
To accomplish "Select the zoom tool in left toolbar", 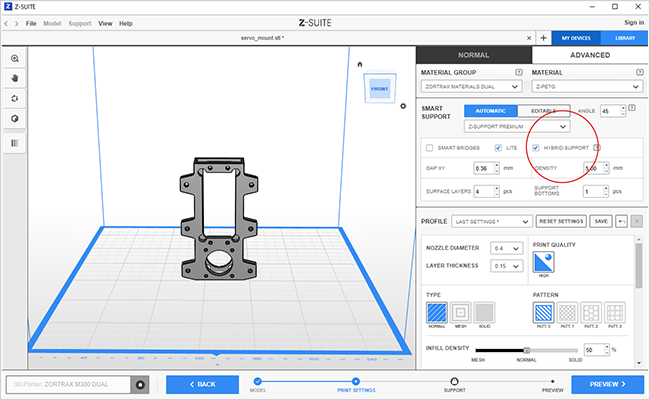I will 15,58.
